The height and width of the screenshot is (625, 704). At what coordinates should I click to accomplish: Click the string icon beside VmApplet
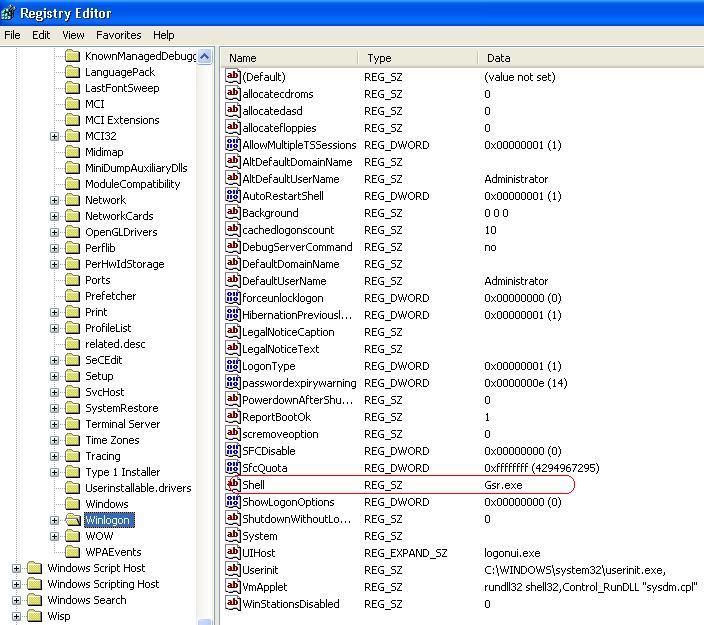pyautogui.click(x=233, y=586)
